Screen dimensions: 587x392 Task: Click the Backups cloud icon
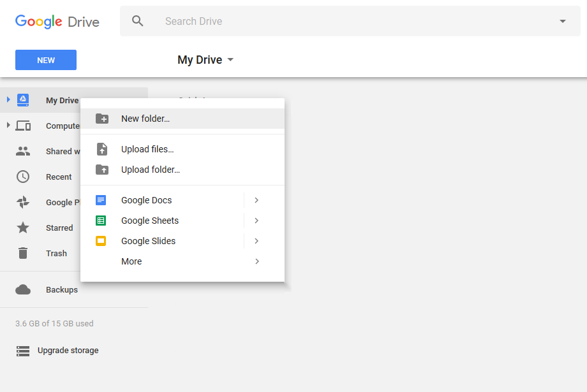click(x=23, y=289)
